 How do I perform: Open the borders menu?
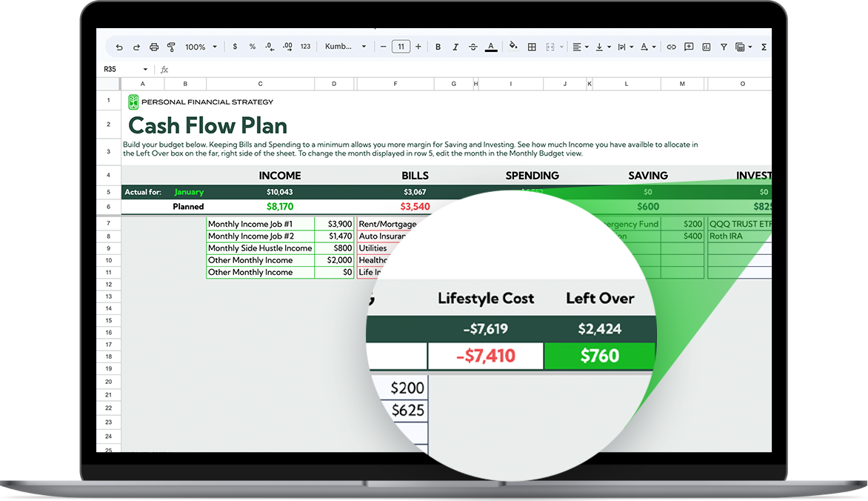532,47
